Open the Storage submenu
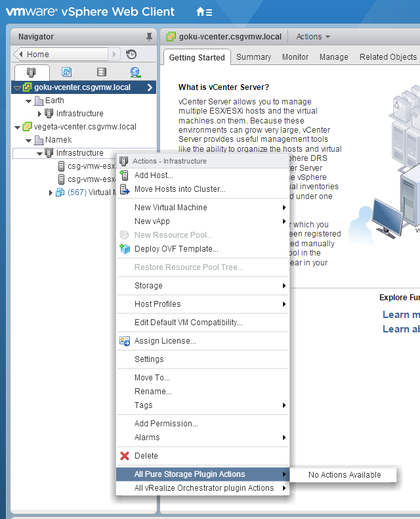Viewport: 420px width, 519px height. coord(203,286)
